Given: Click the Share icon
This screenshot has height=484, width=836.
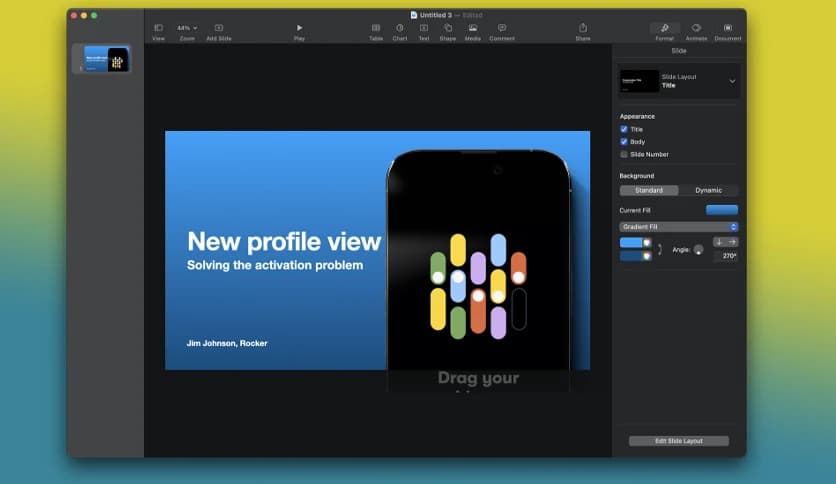Looking at the screenshot, I should tap(583, 28).
